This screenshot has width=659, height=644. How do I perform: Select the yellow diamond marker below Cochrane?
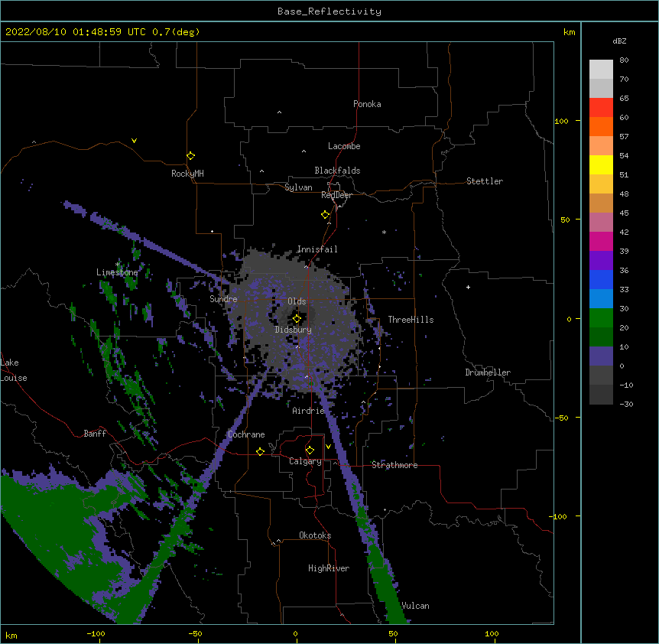point(260,451)
